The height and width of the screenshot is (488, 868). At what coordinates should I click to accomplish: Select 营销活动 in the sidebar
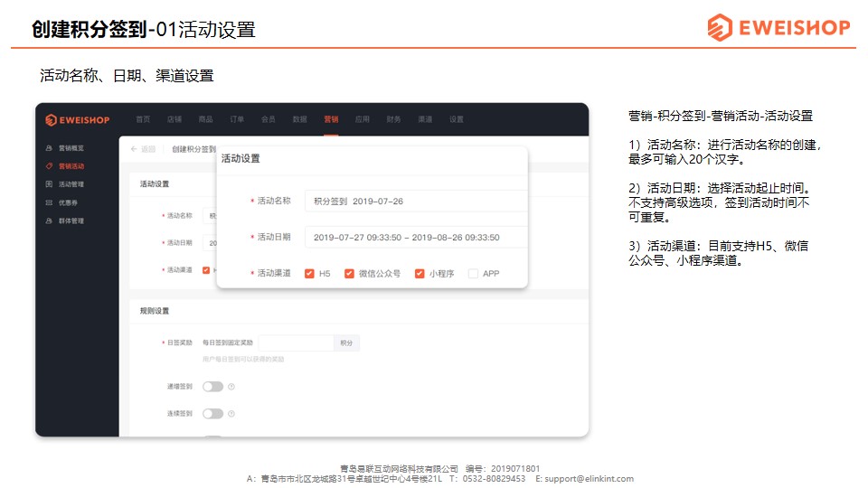tap(71, 166)
